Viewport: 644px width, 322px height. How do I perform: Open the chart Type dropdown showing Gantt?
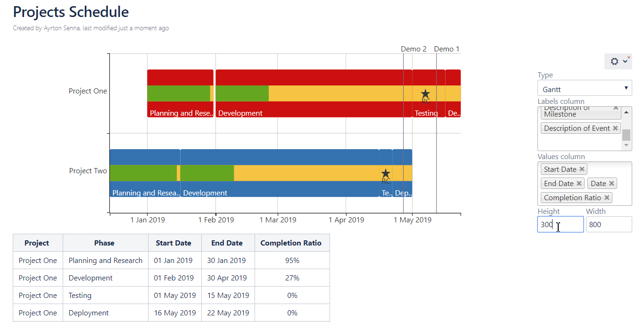(584, 89)
